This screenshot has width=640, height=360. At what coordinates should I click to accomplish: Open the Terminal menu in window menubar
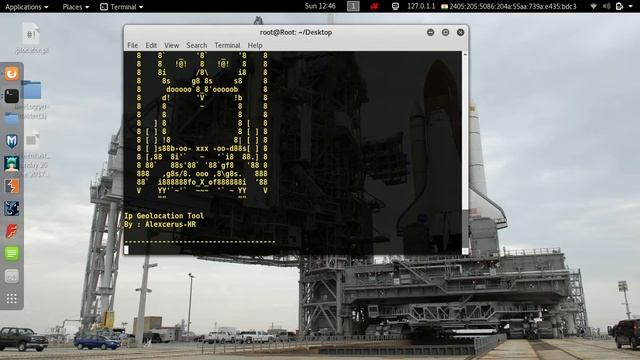click(227, 45)
